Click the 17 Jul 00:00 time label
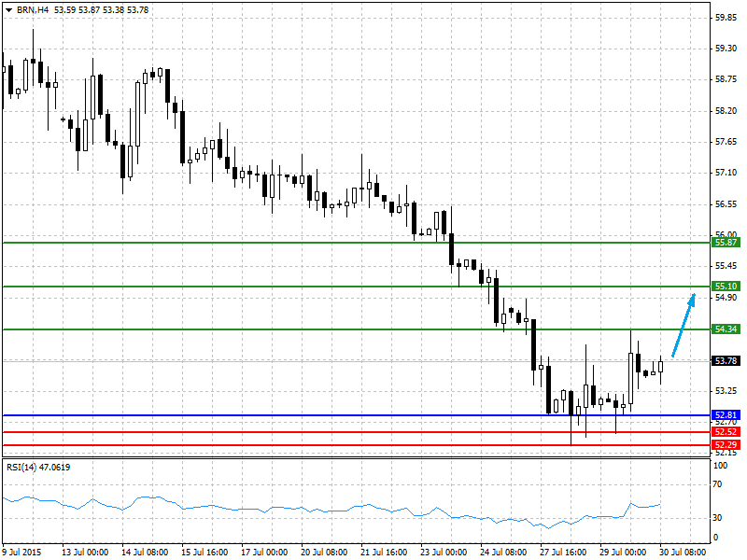 264,552
